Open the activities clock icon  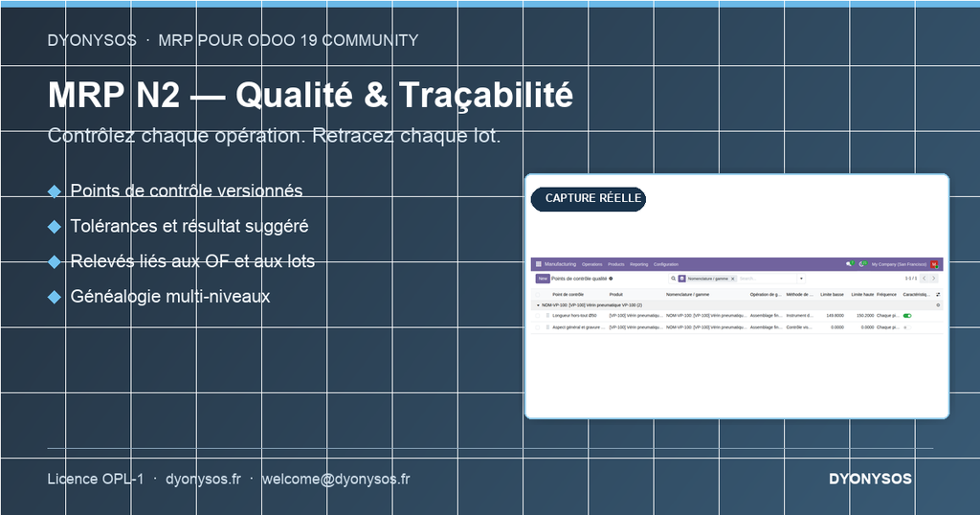tap(862, 264)
